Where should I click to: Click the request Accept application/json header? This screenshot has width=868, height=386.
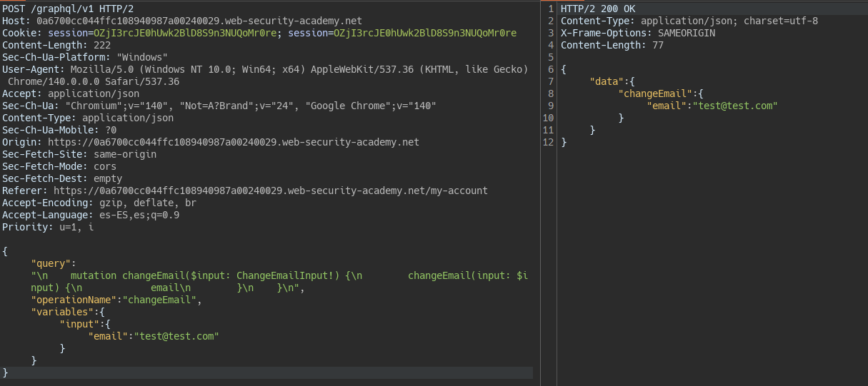tap(71, 93)
